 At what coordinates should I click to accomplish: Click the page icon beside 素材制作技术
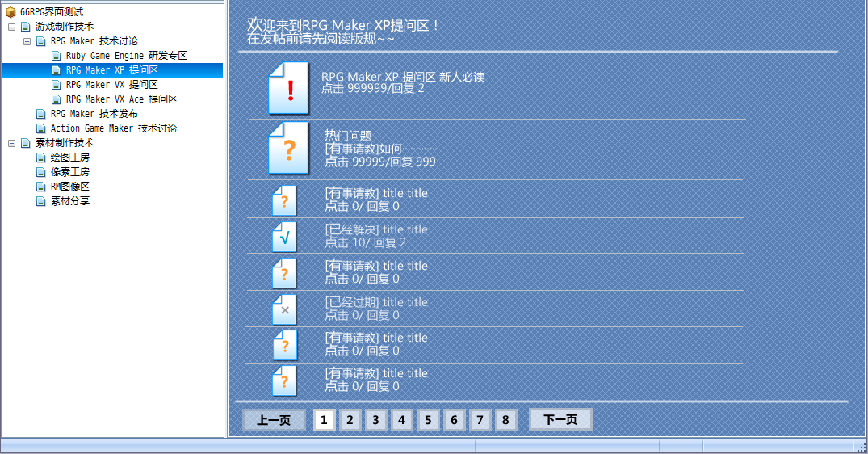(x=26, y=143)
